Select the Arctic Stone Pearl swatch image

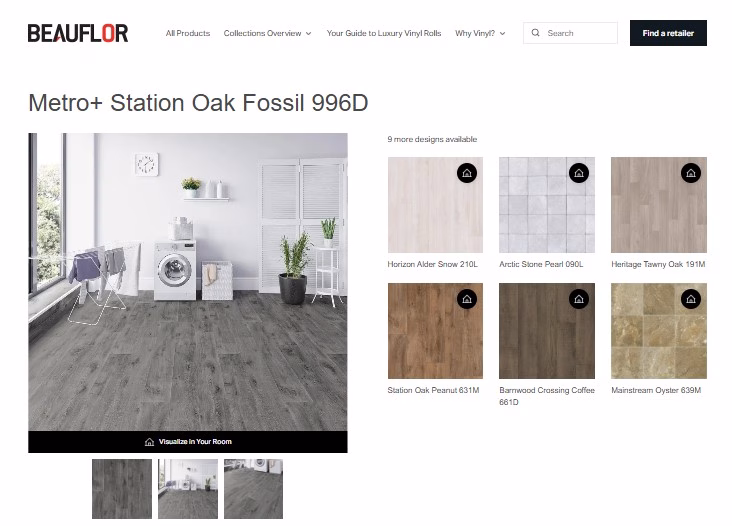pos(547,205)
